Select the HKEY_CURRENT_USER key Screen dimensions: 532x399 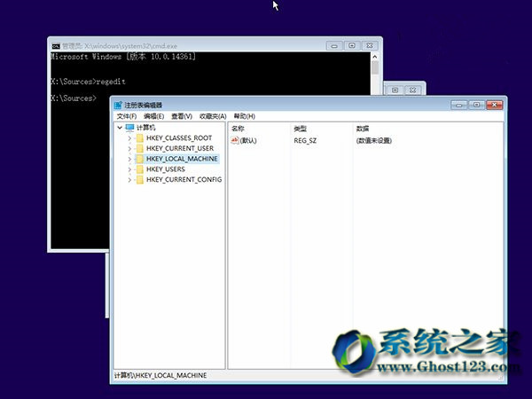(180, 149)
